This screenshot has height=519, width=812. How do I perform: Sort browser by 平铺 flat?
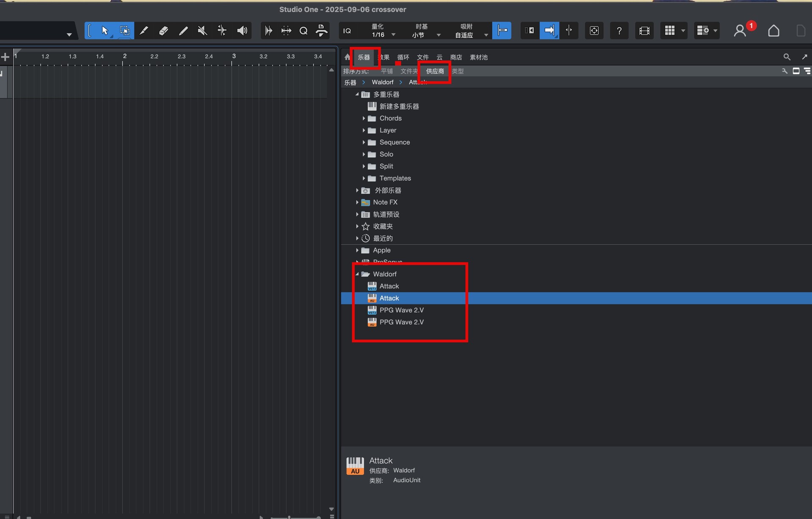[387, 71]
